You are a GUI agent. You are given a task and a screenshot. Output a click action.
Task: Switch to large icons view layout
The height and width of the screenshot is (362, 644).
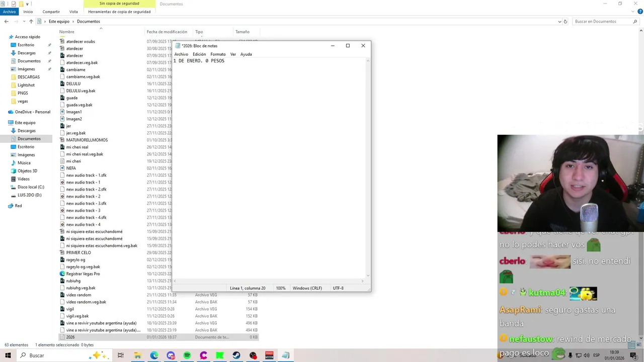(639, 345)
